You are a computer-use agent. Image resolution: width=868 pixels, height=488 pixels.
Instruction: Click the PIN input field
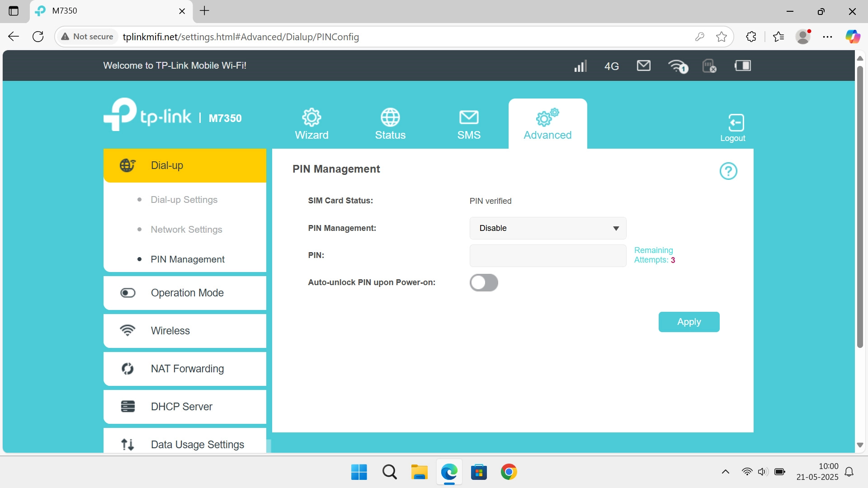[x=547, y=256]
